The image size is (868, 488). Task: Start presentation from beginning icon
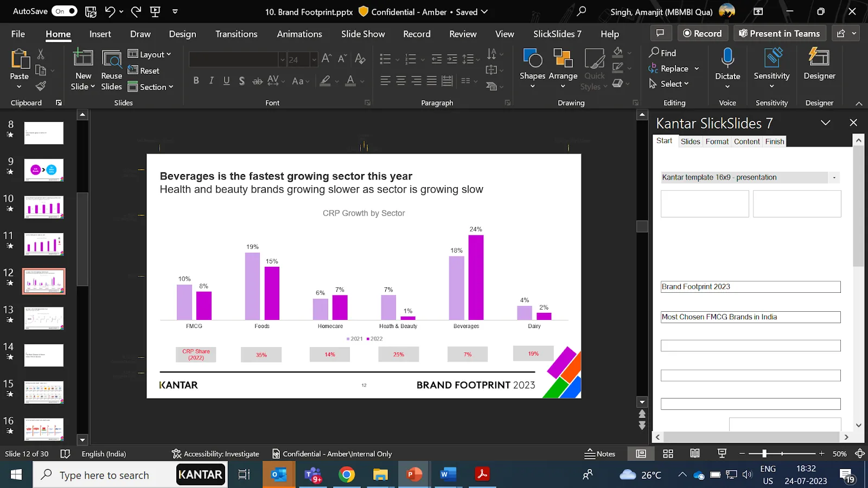[155, 11]
